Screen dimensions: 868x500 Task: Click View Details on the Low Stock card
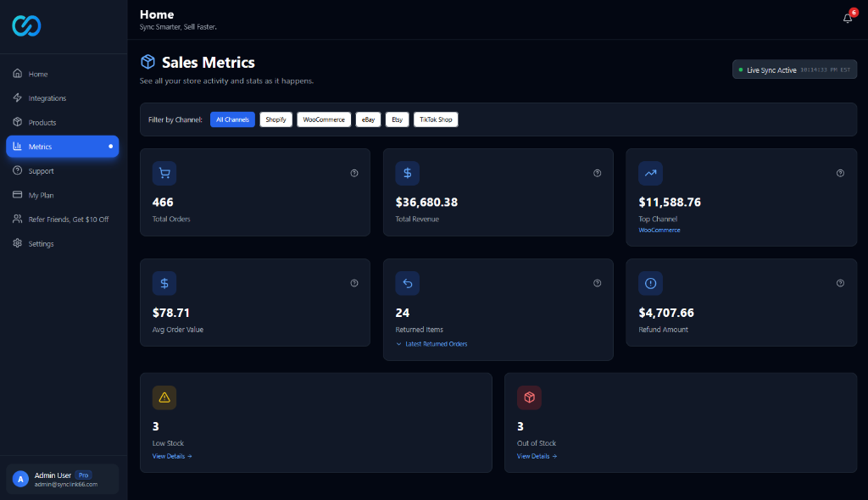pyautogui.click(x=172, y=456)
